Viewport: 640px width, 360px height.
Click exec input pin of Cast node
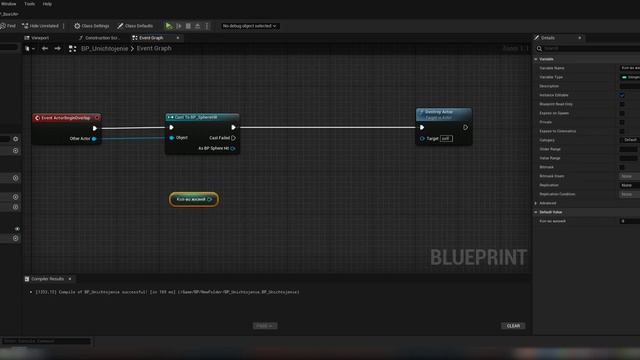coord(171,127)
